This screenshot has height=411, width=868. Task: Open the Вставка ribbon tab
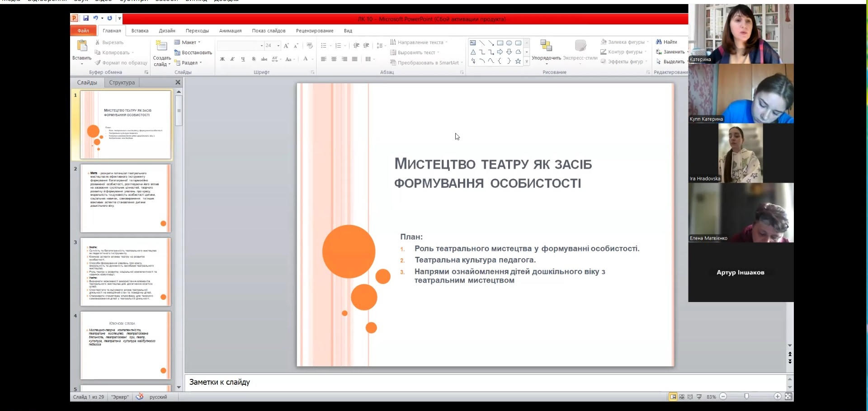click(140, 31)
